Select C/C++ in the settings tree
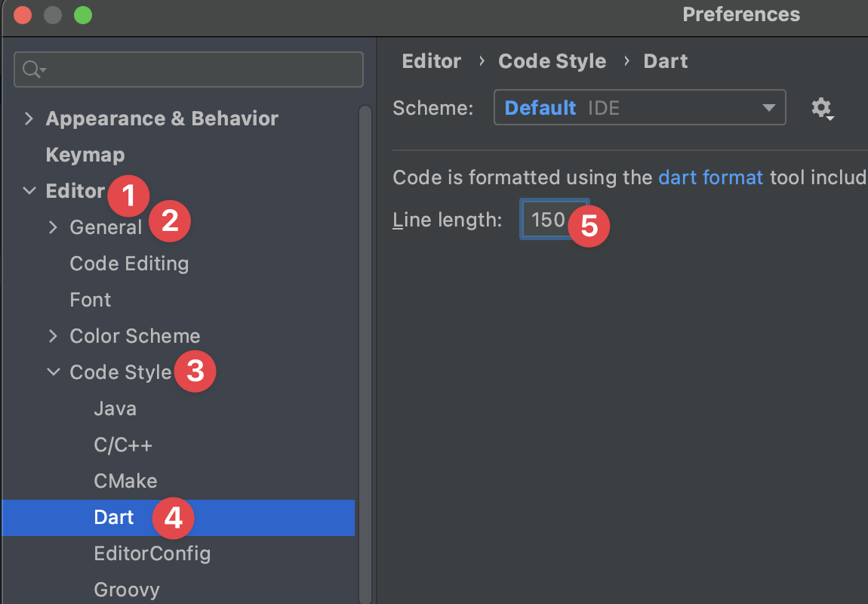 pyautogui.click(x=121, y=444)
